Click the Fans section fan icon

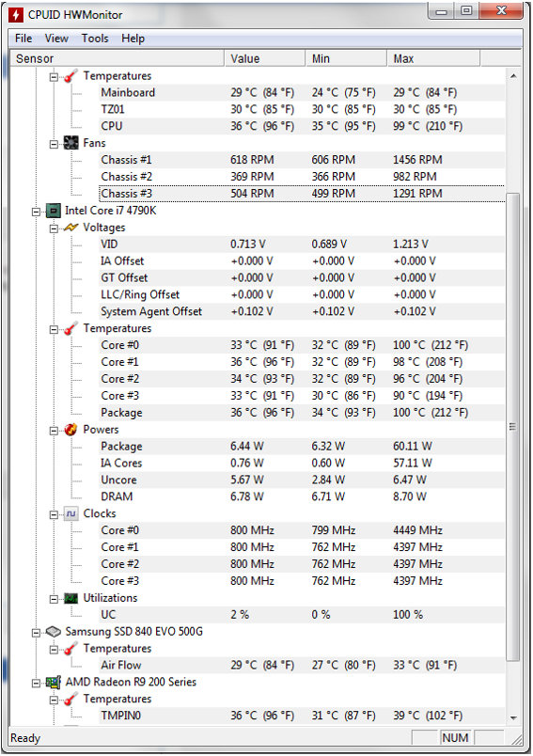tap(71, 143)
